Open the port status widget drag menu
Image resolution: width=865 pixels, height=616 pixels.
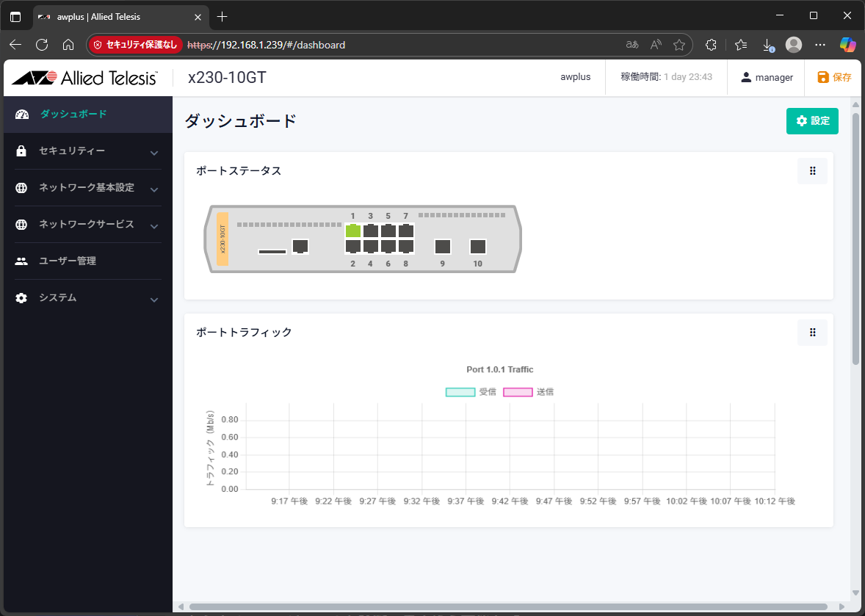(812, 171)
